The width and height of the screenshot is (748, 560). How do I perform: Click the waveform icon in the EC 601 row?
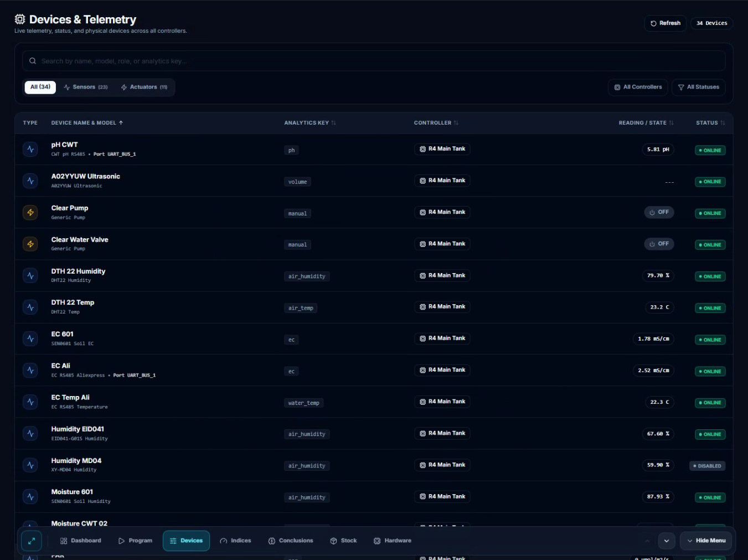[x=30, y=338]
